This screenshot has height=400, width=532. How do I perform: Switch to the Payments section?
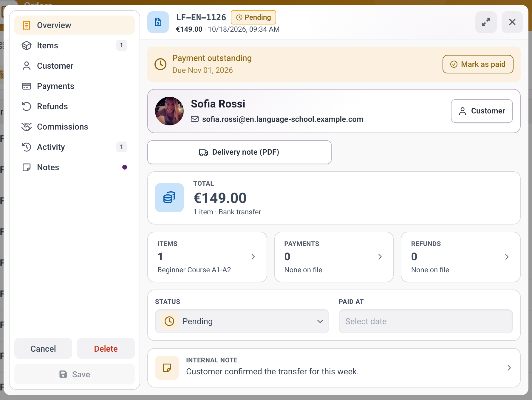pyautogui.click(x=75, y=86)
